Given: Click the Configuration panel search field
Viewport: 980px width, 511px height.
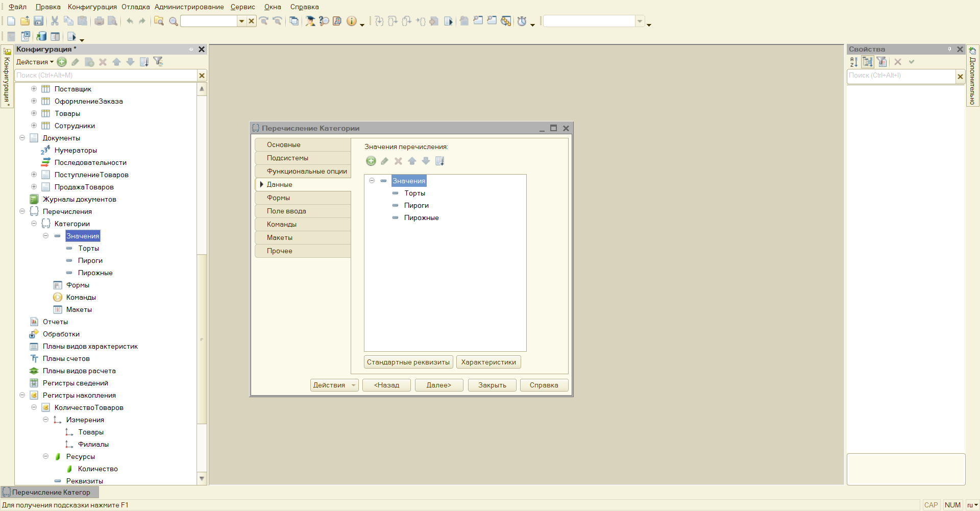Looking at the screenshot, I should [x=106, y=76].
